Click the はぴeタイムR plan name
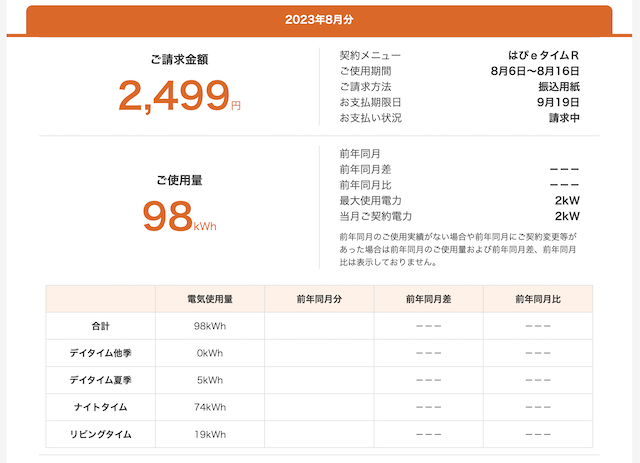The width and height of the screenshot is (640, 463). (x=544, y=56)
